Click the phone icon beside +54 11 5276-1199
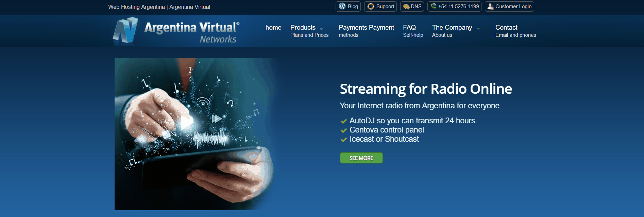This screenshot has width=644, height=217. click(x=433, y=6)
